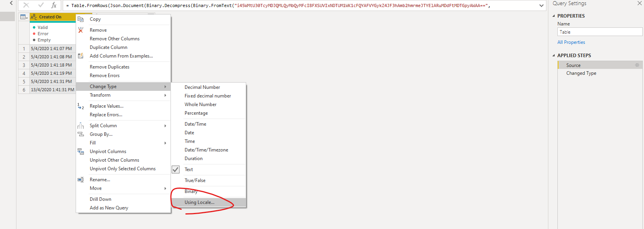Open the Fill submenu
Viewport: 644px width, 229px height.
[123, 143]
